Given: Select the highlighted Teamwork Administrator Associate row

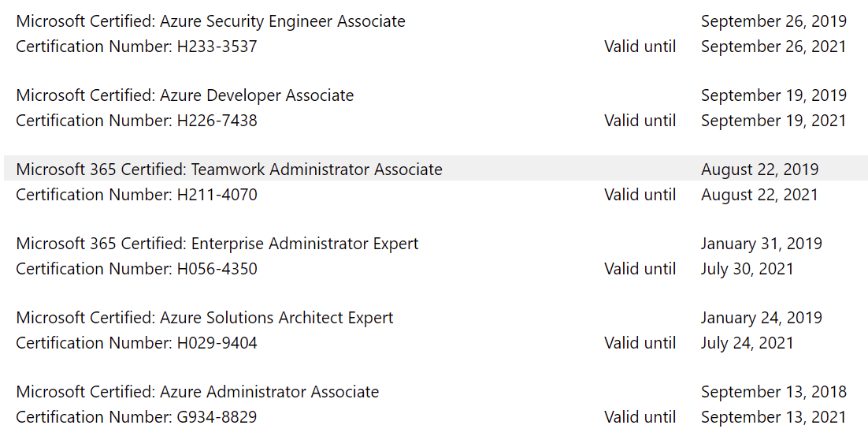Looking at the screenshot, I should point(436,169).
